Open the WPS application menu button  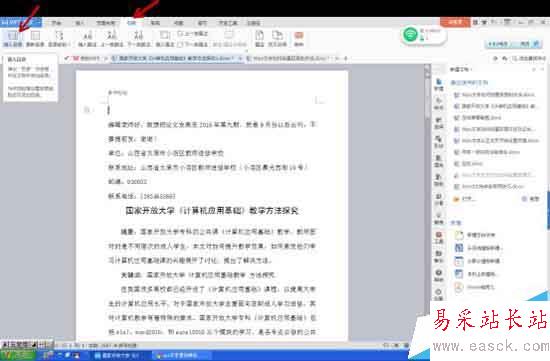(x=21, y=22)
